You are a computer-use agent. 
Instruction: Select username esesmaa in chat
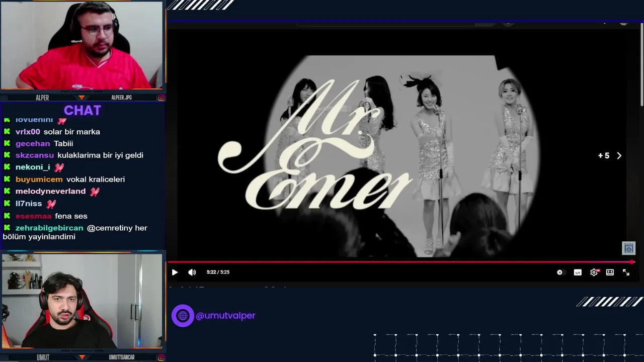click(x=33, y=216)
